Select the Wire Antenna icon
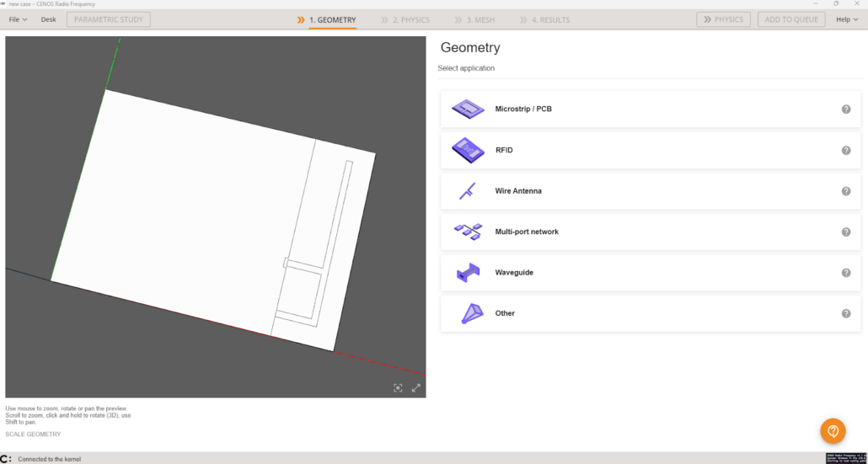 tap(468, 191)
